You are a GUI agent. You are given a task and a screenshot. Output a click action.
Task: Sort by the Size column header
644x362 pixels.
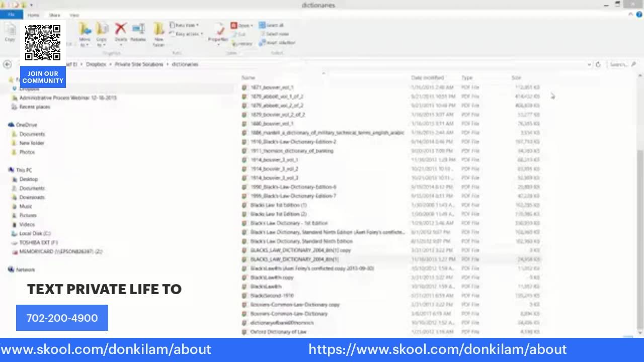click(516, 78)
